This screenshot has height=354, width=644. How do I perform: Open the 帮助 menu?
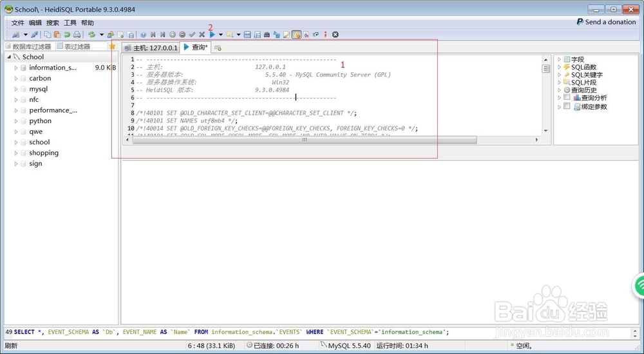click(x=88, y=23)
